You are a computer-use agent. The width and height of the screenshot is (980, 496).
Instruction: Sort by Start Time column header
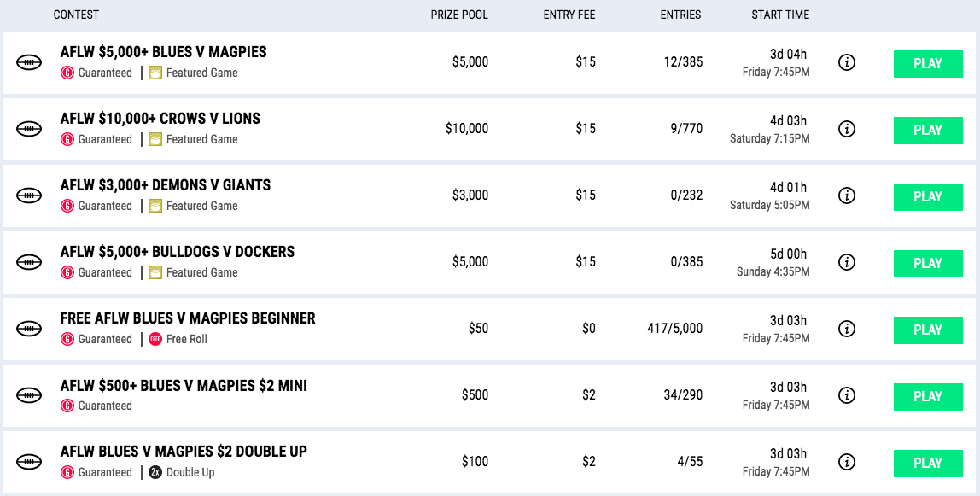click(780, 15)
